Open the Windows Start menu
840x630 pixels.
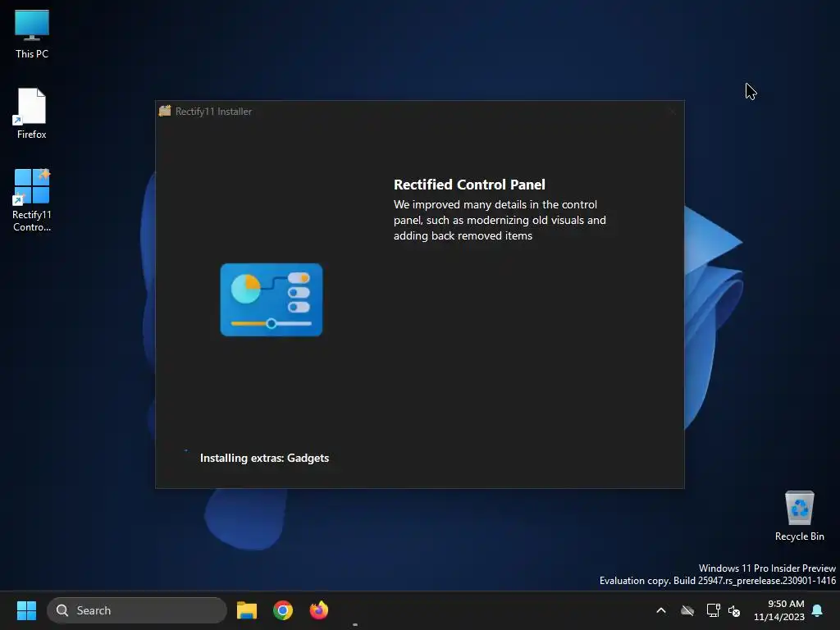(26, 610)
